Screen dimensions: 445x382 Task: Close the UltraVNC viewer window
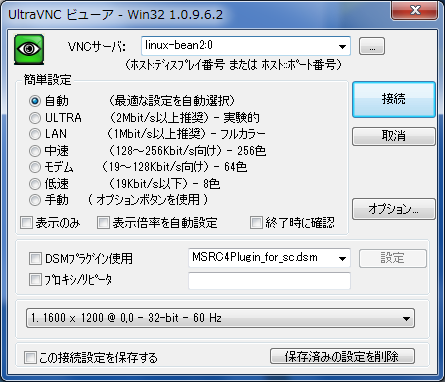pos(415,11)
